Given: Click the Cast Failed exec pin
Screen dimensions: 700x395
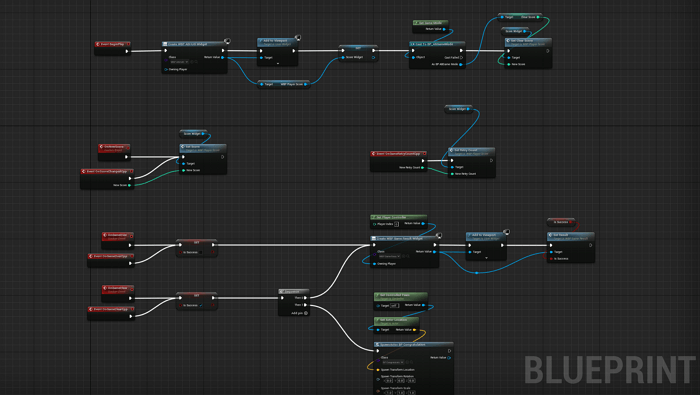Looking at the screenshot, I should coord(461,58).
